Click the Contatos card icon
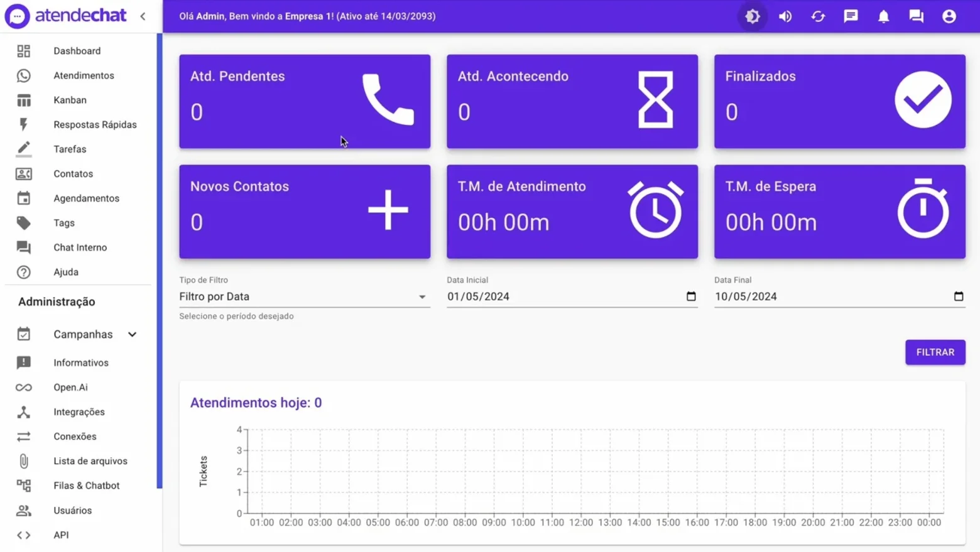Screen dimensions: 980x552 pyautogui.click(x=24, y=173)
